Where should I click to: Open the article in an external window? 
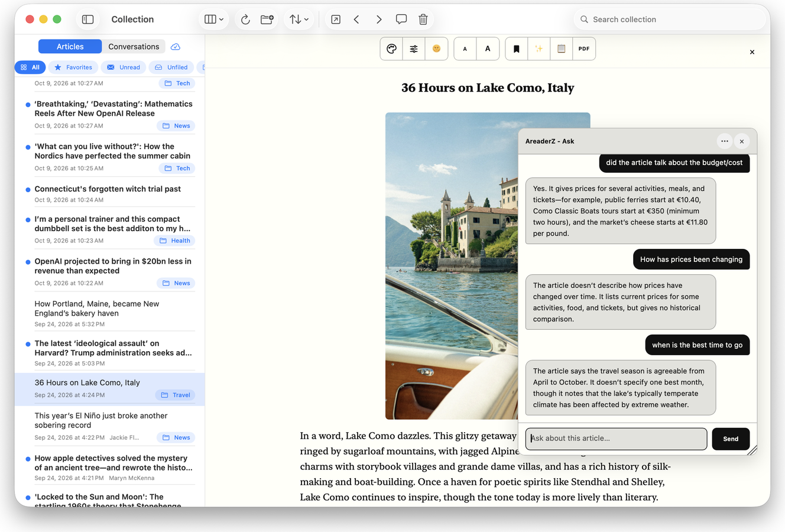(x=336, y=20)
